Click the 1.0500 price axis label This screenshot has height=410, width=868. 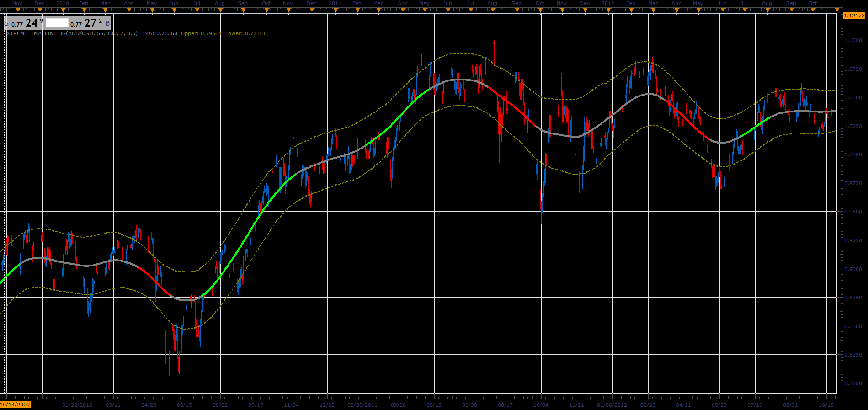853,97
